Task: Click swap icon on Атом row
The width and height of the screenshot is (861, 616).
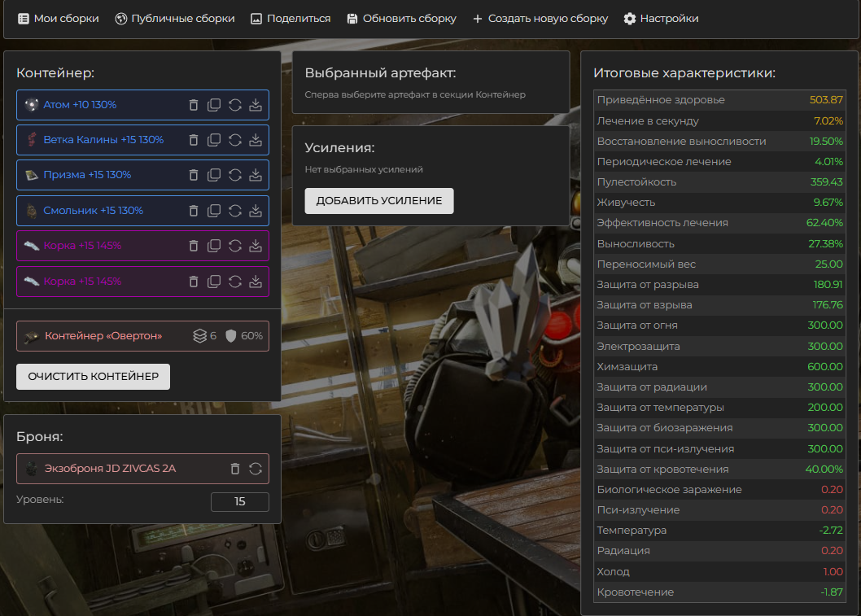Action: [x=234, y=105]
